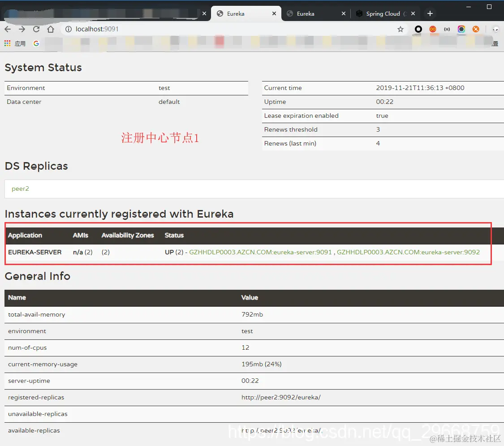Viewport: 504px width, 446px height.
Task: Click the EUREKA-SERVER application name
Action: pos(34,252)
